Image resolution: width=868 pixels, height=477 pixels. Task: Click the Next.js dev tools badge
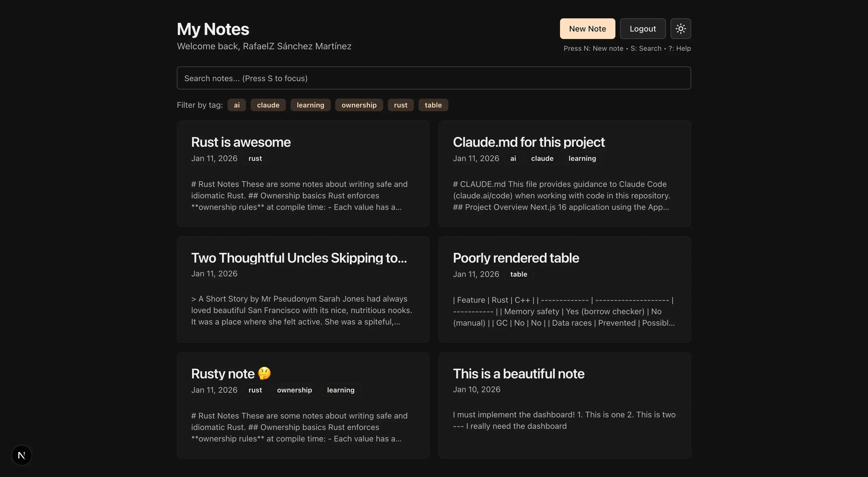(x=22, y=455)
